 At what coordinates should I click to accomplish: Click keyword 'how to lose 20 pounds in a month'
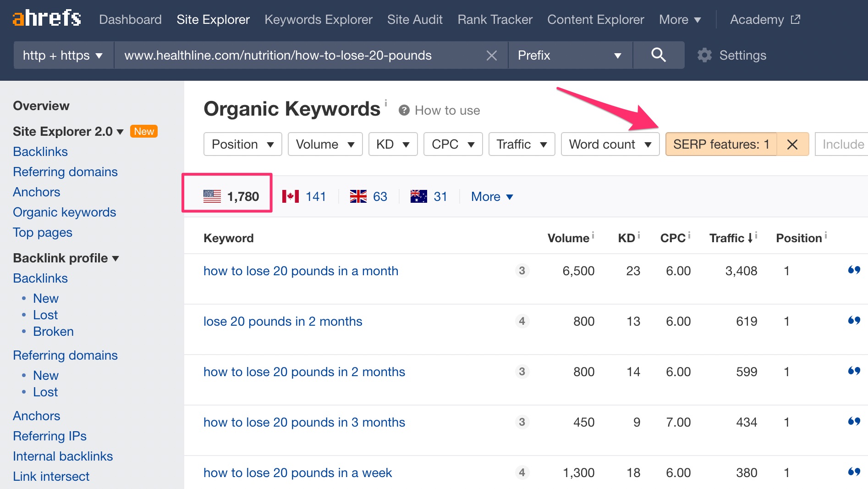[301, 271]
